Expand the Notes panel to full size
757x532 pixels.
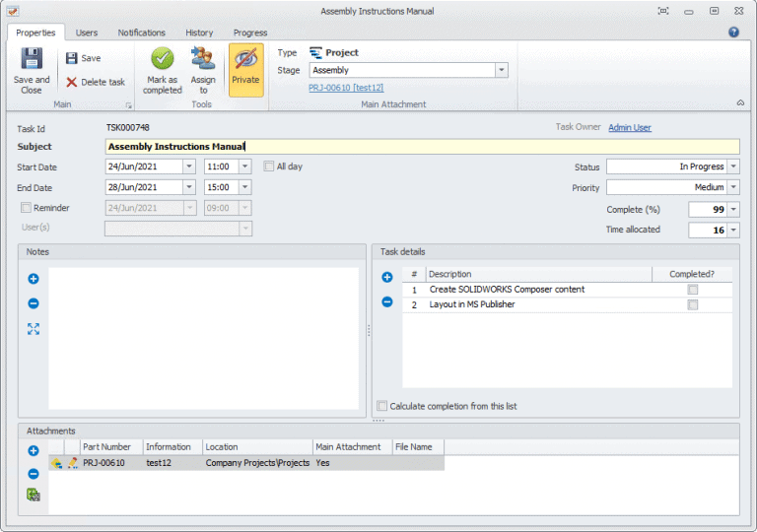coord(34,329)
